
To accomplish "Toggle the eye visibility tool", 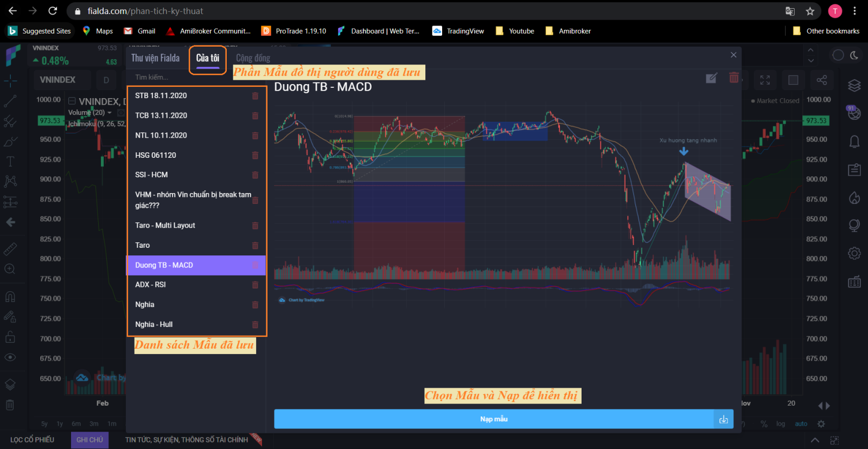I will click(x=10, y=357).
